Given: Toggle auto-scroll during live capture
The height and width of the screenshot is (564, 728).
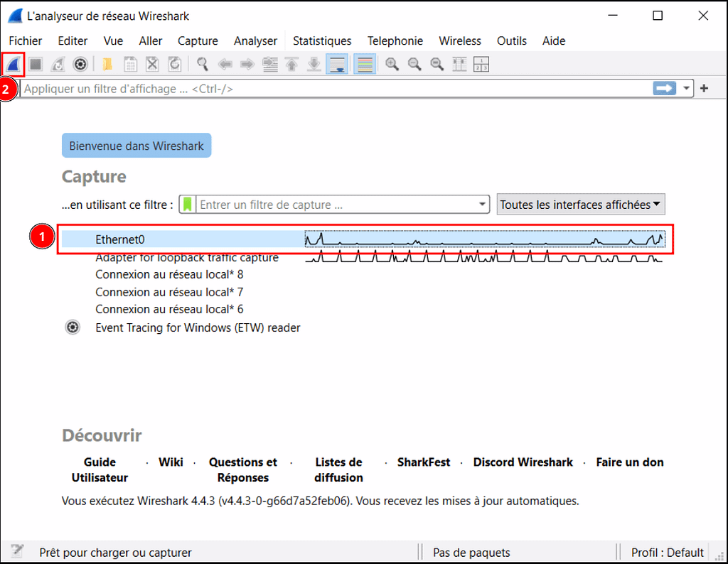Looking at the screenshot, I should pyautogui.click(x=337, y=64).
